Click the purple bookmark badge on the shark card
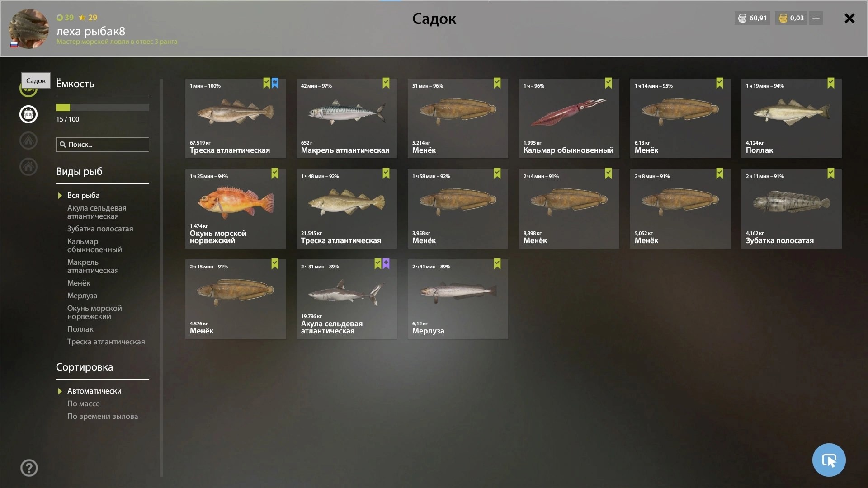Viewport: 868px width, 488px height. (386, 264)
